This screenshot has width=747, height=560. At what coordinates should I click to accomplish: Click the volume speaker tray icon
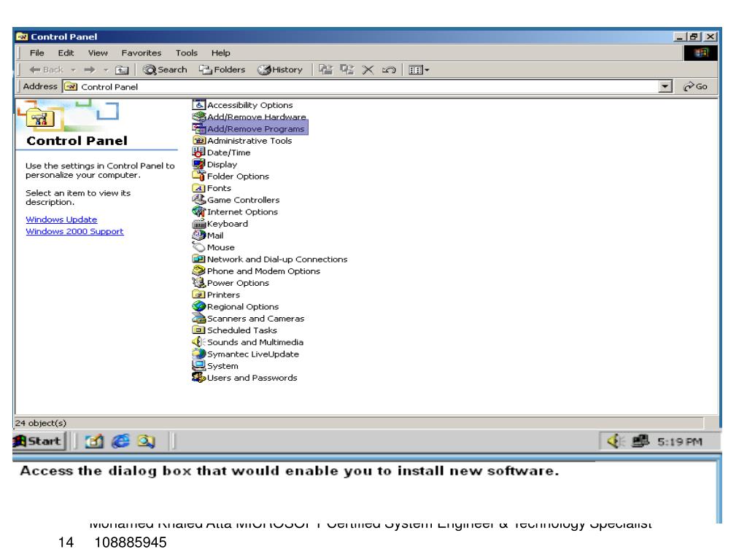[614, 441]
